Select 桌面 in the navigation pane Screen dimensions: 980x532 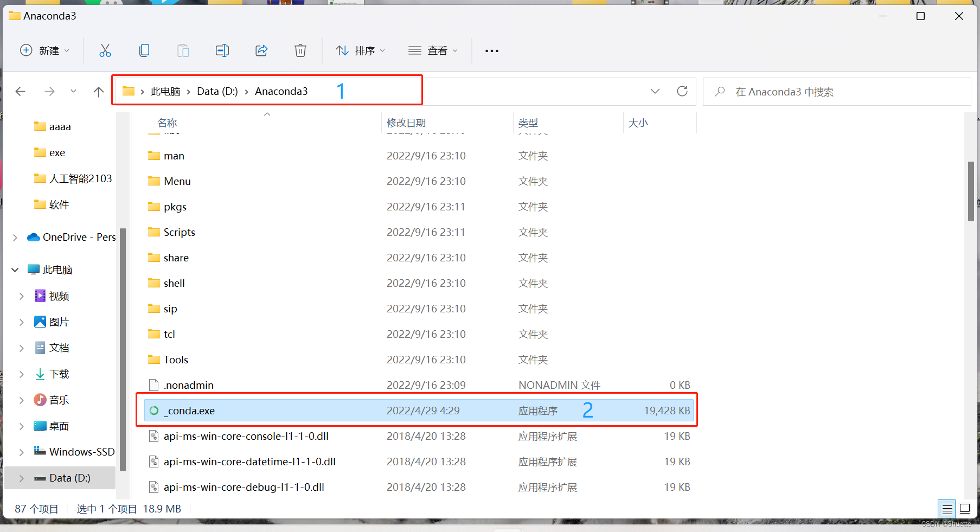click(59, 426)
